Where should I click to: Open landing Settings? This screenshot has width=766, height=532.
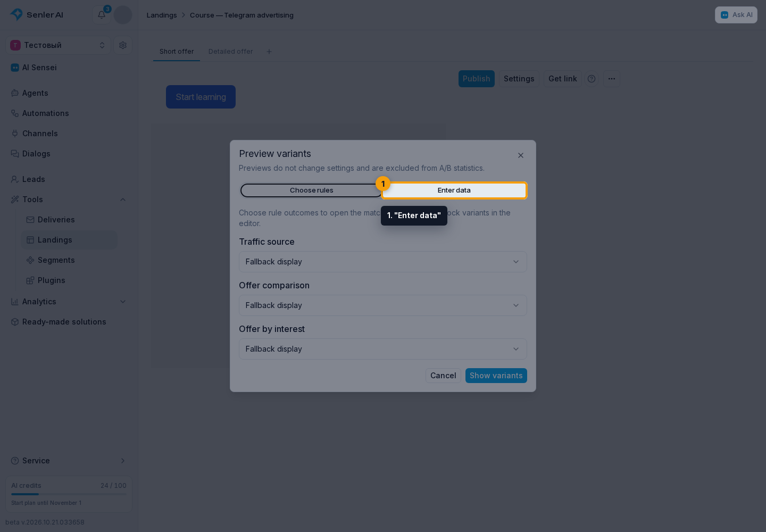click(x=519, y=79)
